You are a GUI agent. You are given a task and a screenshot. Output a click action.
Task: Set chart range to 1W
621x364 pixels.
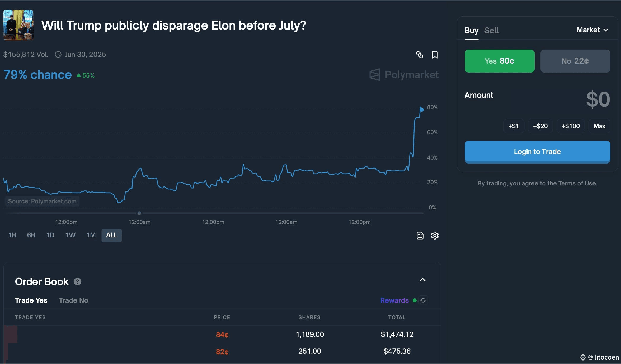tap(70, 235)
